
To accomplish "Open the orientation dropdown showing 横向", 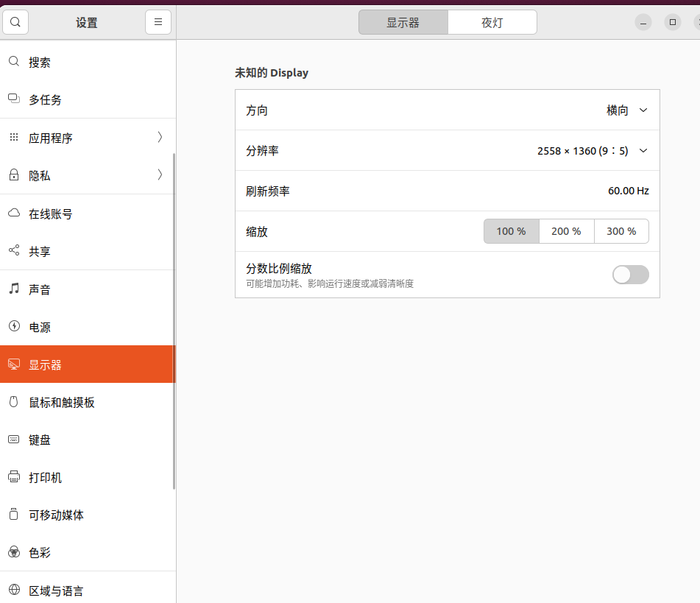I will 627,110.
